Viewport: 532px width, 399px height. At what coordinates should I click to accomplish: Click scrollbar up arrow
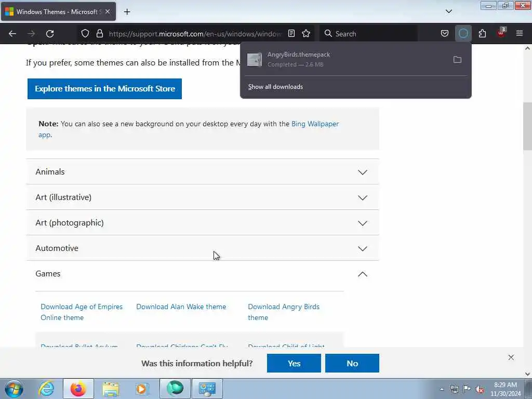click(527, 48)
